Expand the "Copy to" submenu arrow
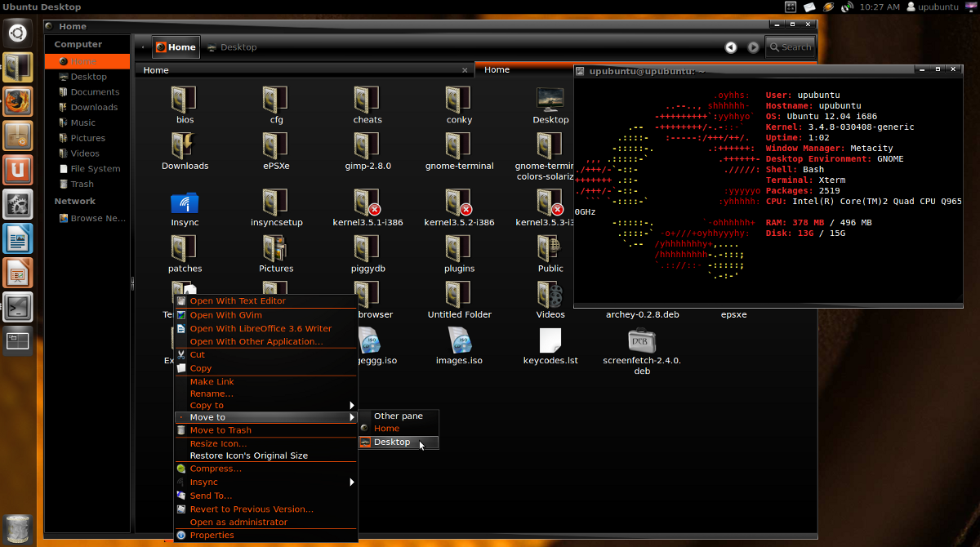Image resolution: width=980 pixels, height=547 pixels. click(351, 405)
